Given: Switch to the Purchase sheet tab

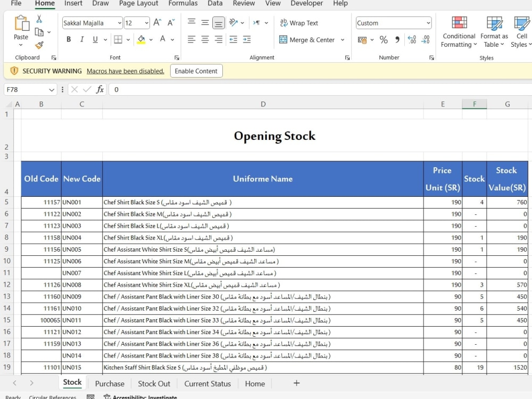Looking at the screenshot, I should tap(110, 384).
